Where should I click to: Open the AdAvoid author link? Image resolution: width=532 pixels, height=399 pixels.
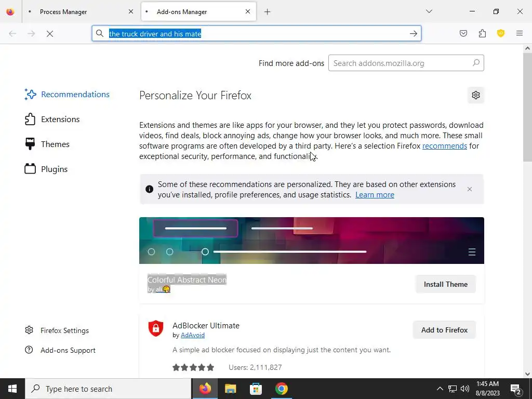click(192, 335)
